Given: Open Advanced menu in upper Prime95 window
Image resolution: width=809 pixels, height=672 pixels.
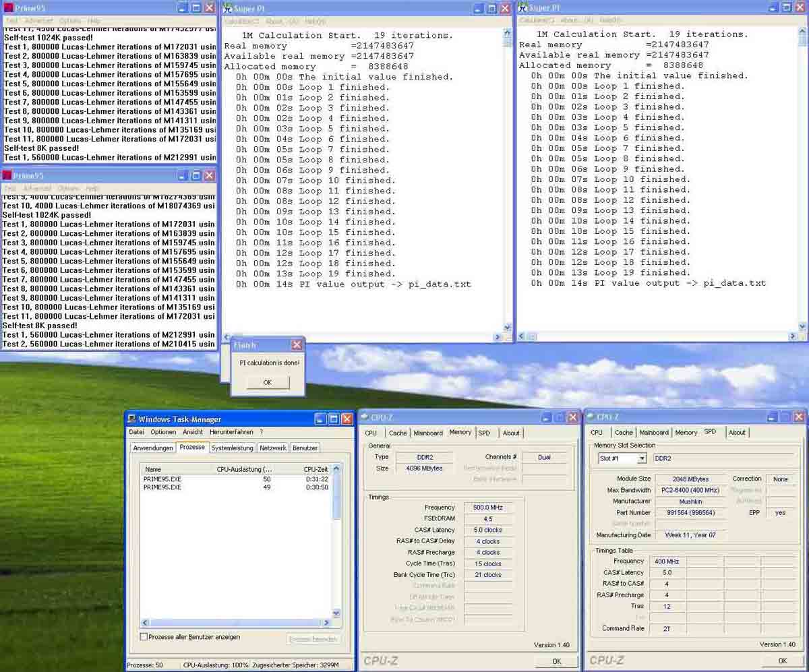Looking at the screenshot, I should point(38,21).
